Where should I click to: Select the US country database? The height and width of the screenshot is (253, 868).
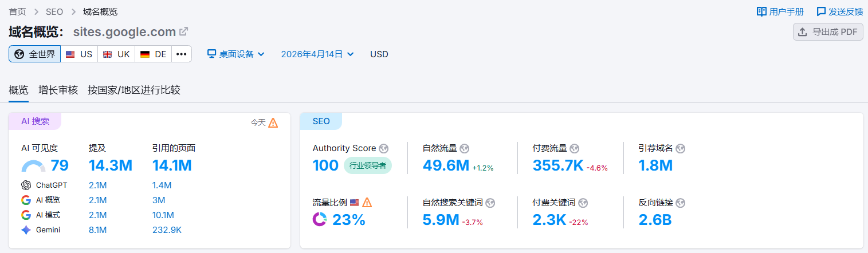(x=79, y=54)
